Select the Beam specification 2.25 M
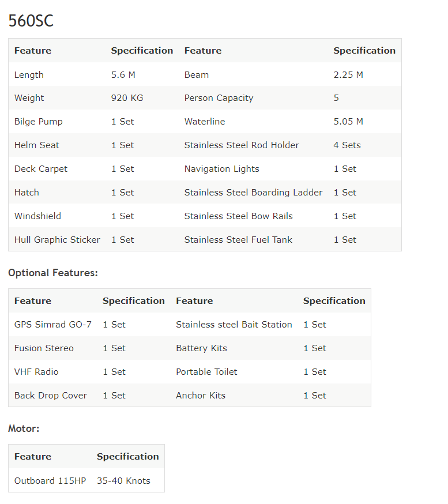 pos(348,75)
